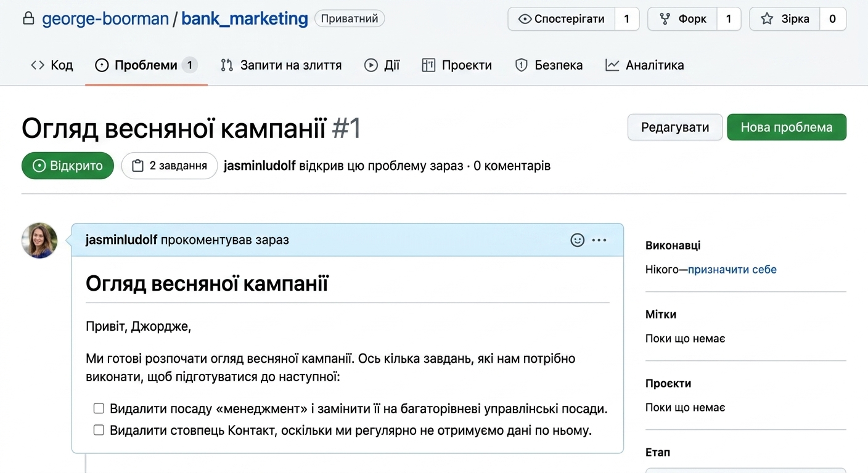
Task: Open the 'Проєкти' tab
Action: pos(457,65)
